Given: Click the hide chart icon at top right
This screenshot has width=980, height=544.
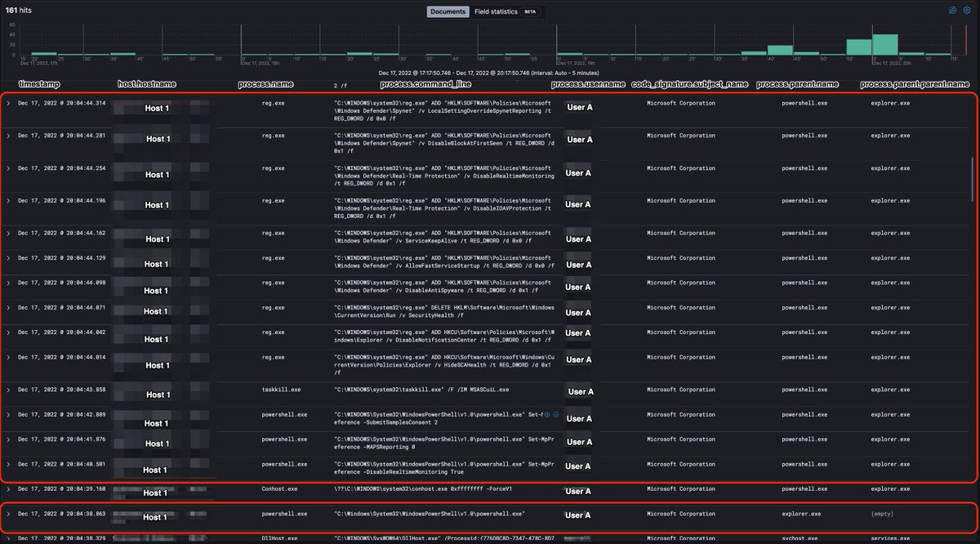Looking at the screenshot, I should coord(952,11).
